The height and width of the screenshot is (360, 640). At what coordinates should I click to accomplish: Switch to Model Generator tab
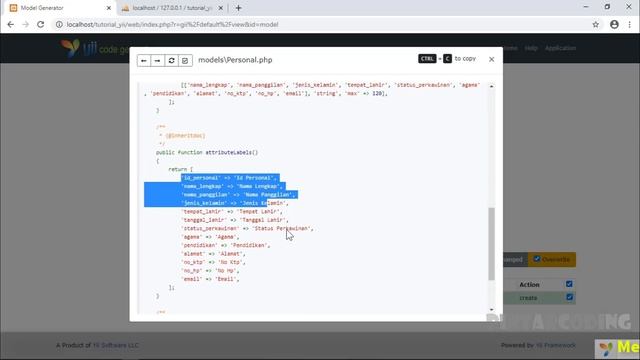click(59, 8)
